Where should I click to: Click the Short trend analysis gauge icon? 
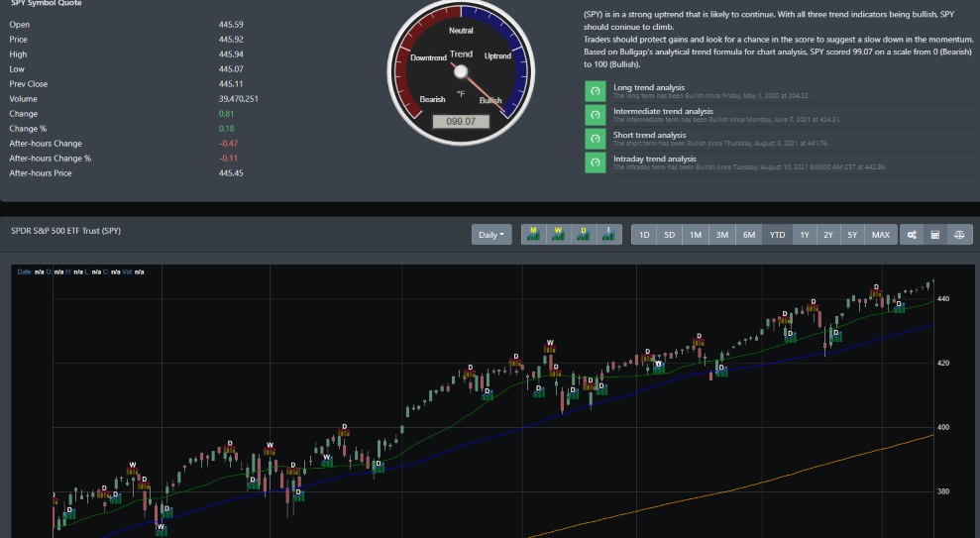595,139
